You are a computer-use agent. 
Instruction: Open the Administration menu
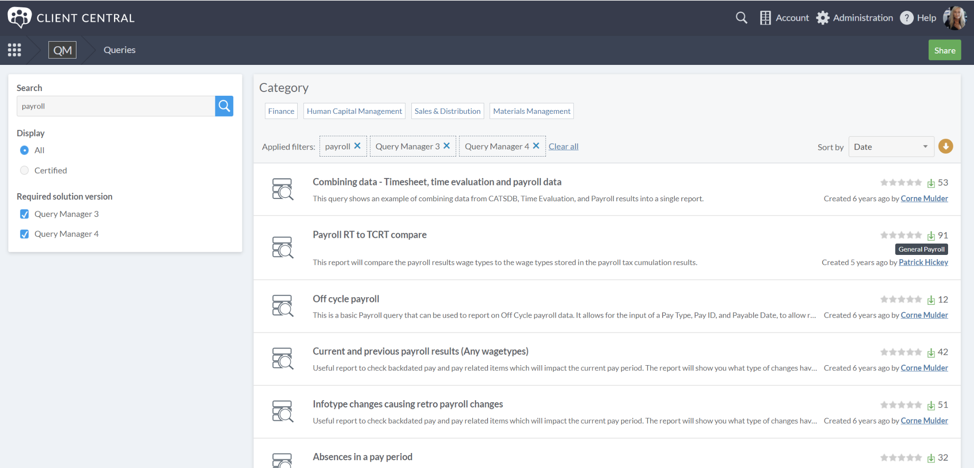click(853, 17)
